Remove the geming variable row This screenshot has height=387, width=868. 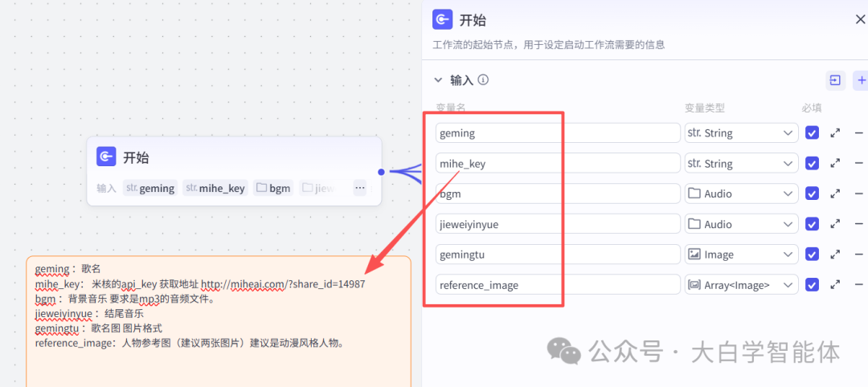click(x=859, y=132)
